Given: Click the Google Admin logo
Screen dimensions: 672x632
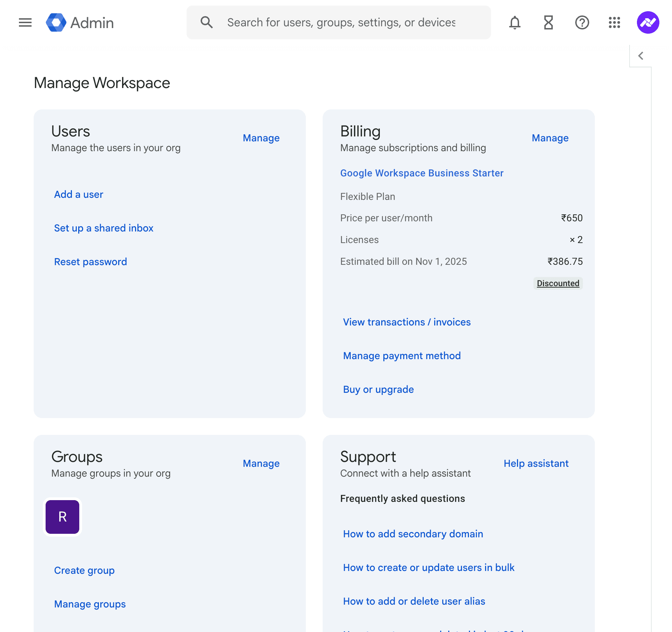Looking at the screenshot, I should [80, 23].
